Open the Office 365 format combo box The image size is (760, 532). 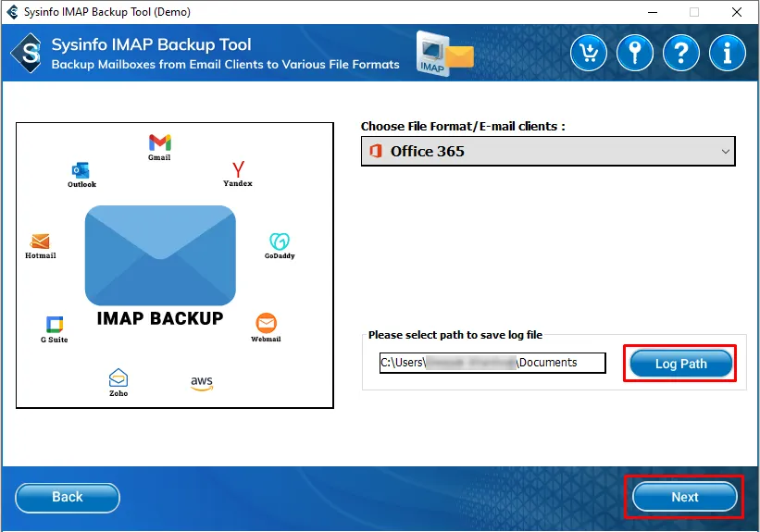coord(548,151)
